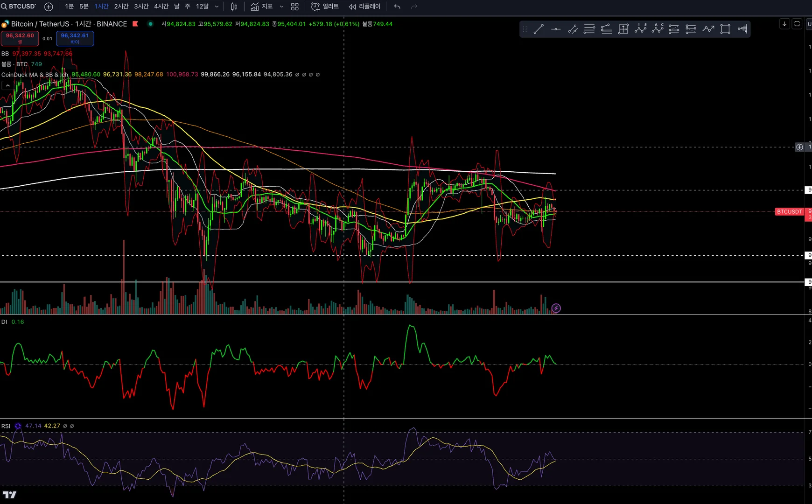
Task: Switch to the 4시간 timeframe
Action: (x=161, y=7)
